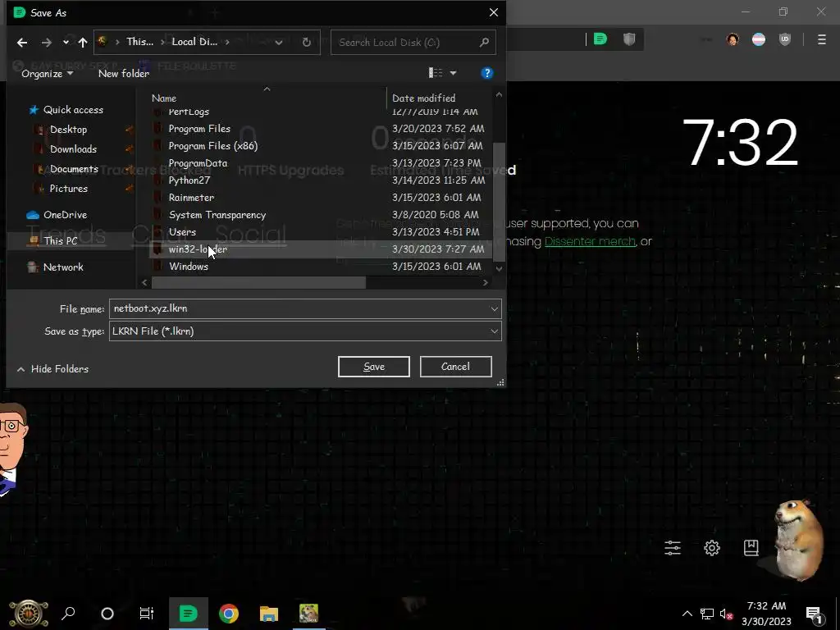Select Network in navigation pane

(x=62, y=267)
